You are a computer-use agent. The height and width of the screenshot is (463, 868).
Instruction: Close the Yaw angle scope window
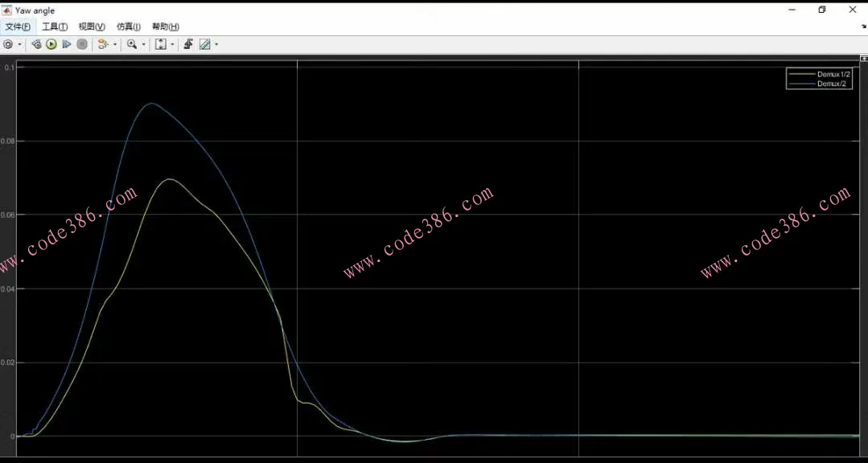[x=853, y=10]
